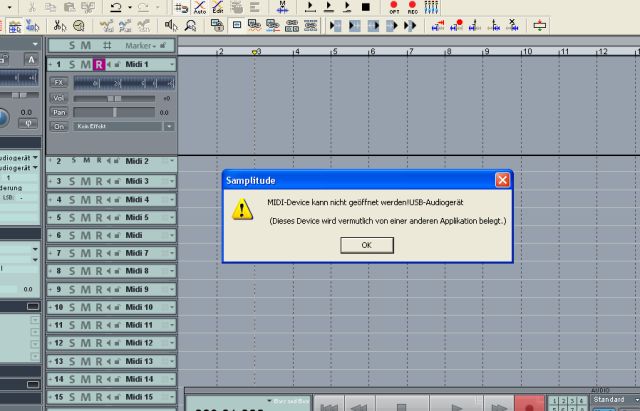The image size is (640, 411).
Task: Open the Kein Effekt dropdown arrow
Action: (x=169, y=127)
